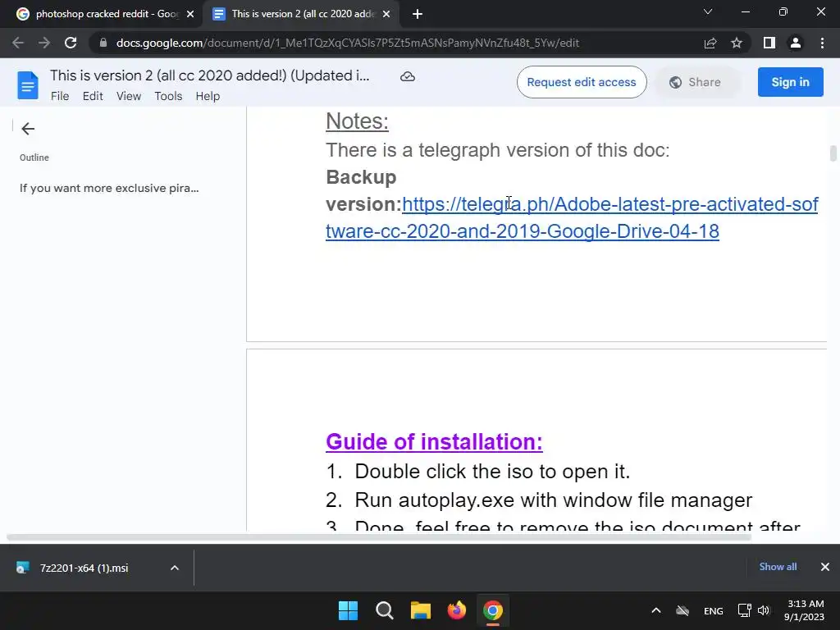Bookmark this tab with the star icon

pos(737,43)
